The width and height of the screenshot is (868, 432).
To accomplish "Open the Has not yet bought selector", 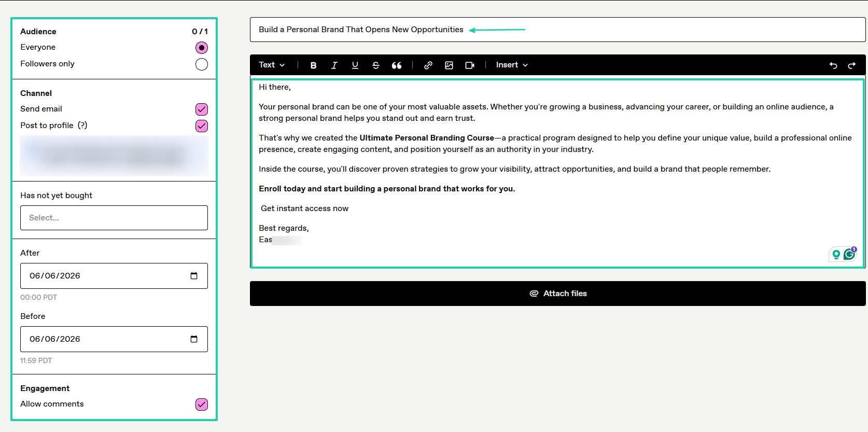I will click(x=114, y=218).
